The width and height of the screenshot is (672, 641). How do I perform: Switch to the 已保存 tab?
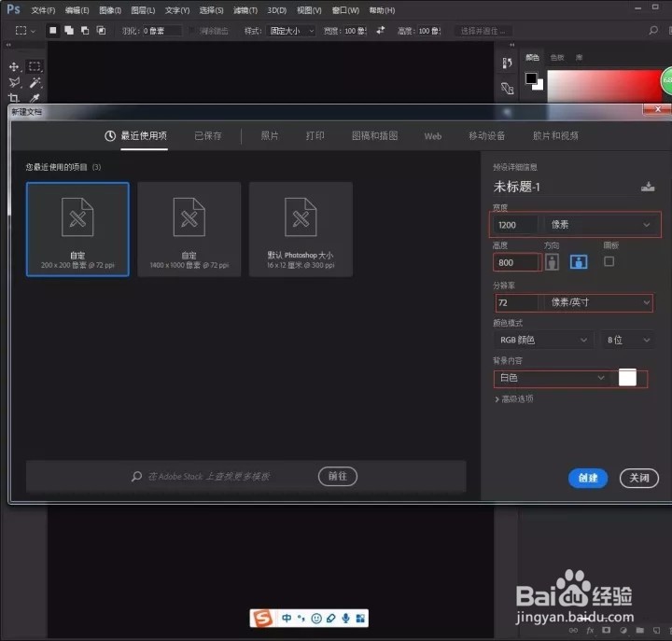[x=208, y=136]
